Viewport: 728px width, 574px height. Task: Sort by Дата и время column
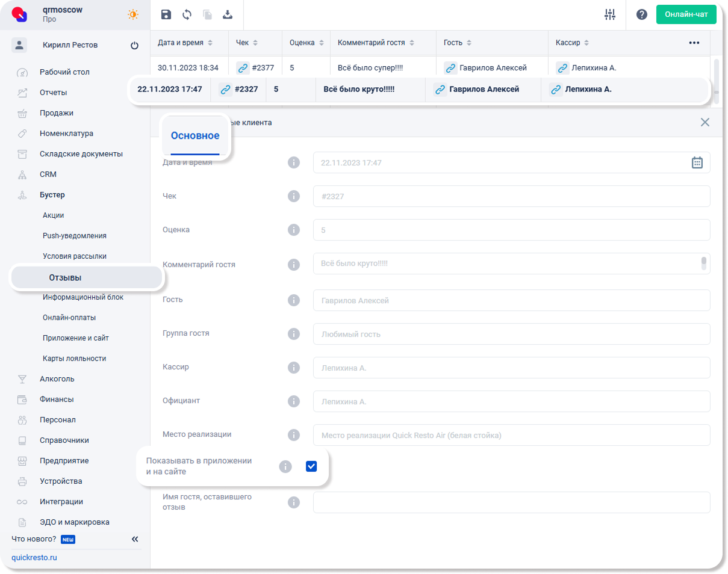tap(210, 43)
